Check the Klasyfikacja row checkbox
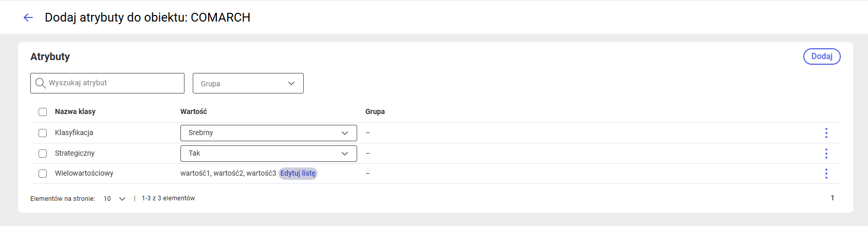This screenshot has height=226, width=868. point(43,133)
